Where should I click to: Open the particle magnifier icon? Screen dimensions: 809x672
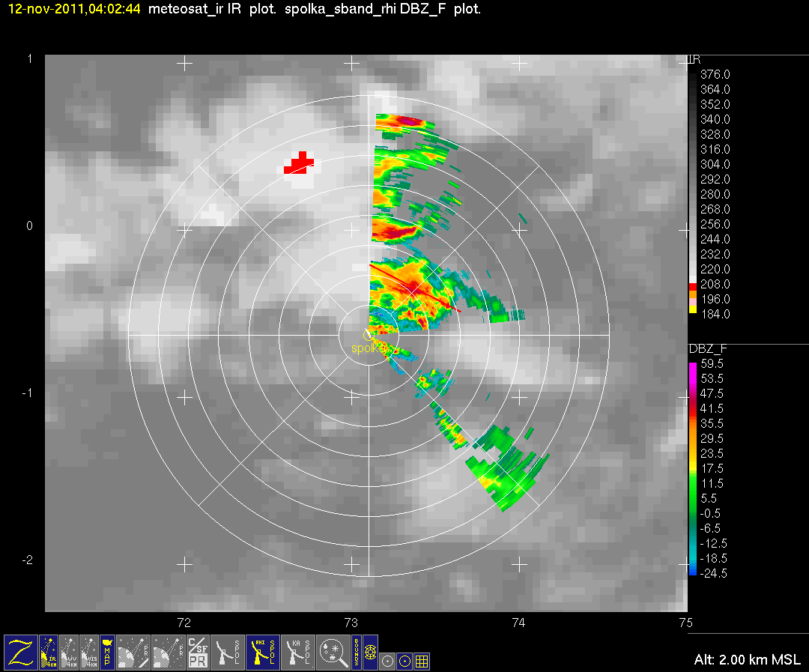coord(333,653)
